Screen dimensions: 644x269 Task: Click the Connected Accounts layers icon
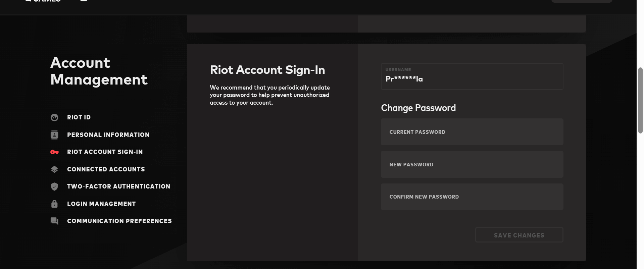coord(54,169)
